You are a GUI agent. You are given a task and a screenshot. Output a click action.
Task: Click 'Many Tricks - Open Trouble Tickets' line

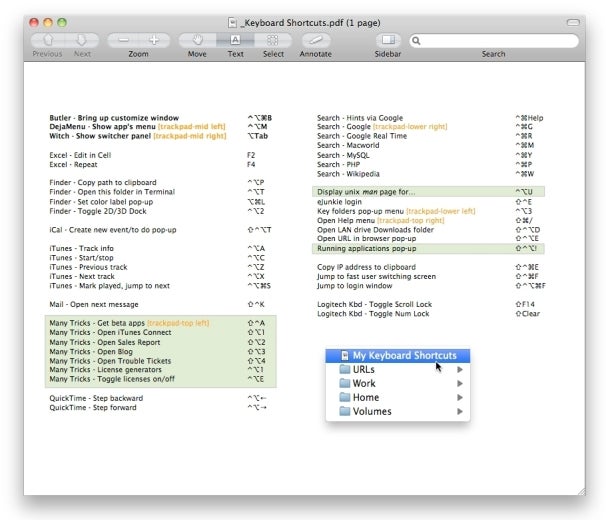click(x=110, y=361)
